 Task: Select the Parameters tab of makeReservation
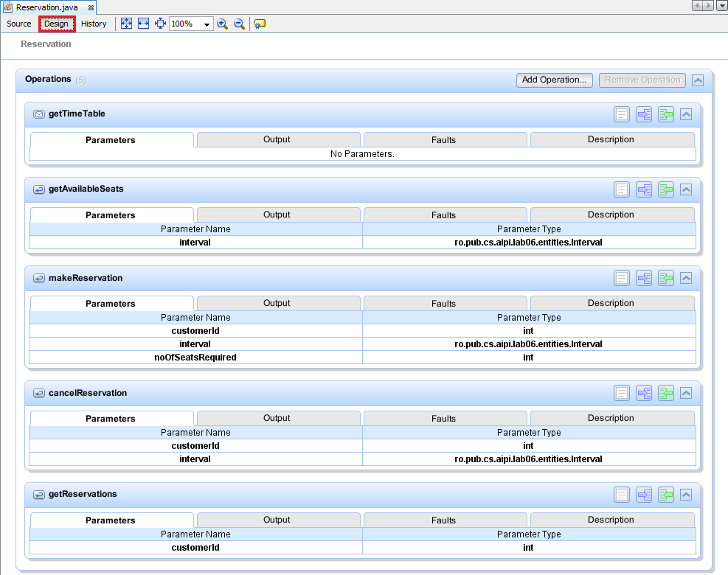[111, 304]
